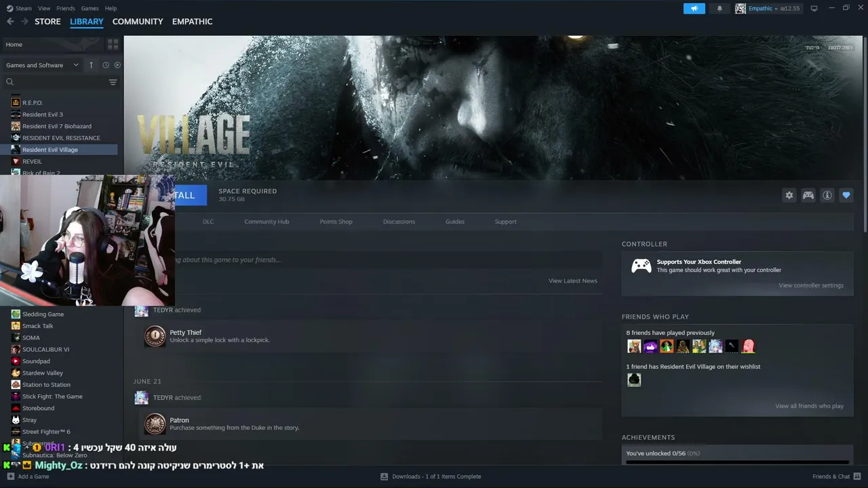Click the Empathic profile avatar
The height and width of the screenshot is (488, 868).
[x=741, y=8]
